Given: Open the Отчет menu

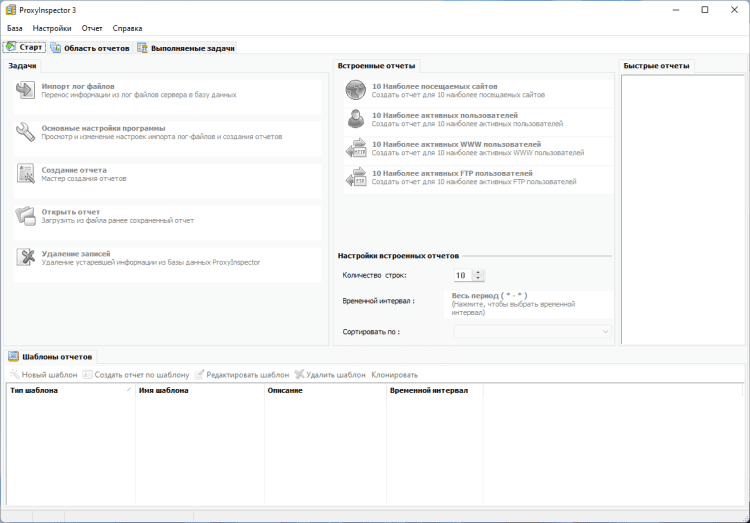Looking at the screenshot, I should [x=92, y=28].
